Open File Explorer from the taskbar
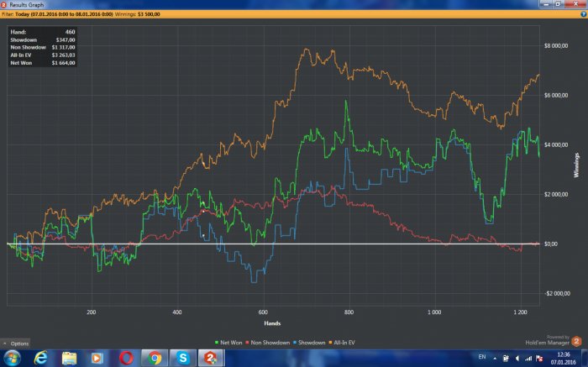 69,358
